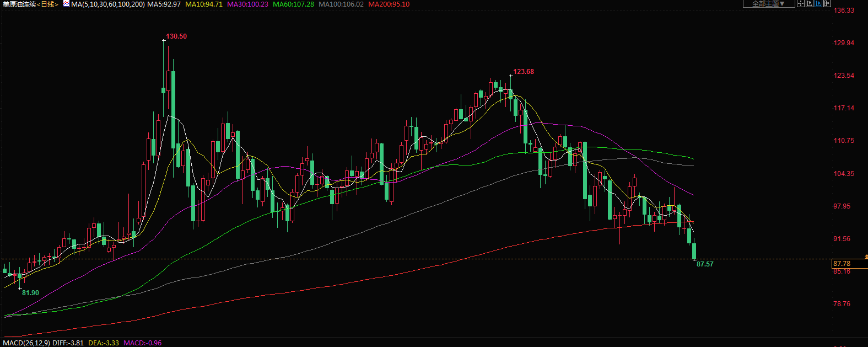Click the crosshair cursor icon

(801, 4)
